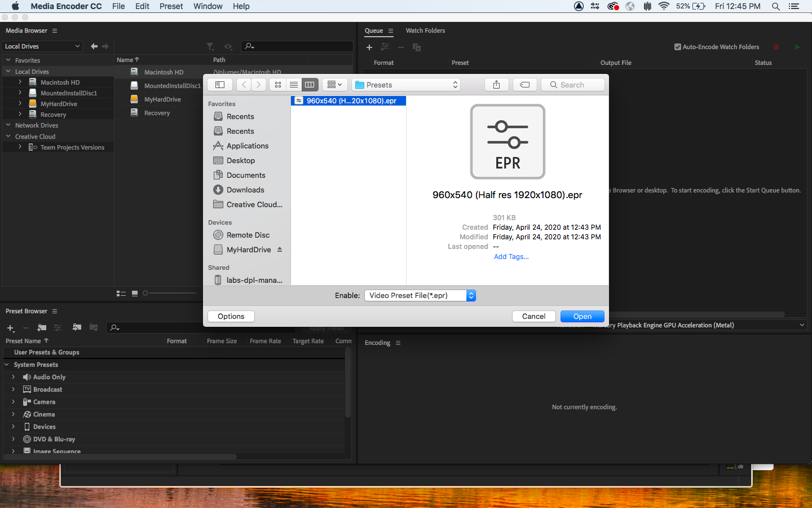The image size is (812, 508).
Task: Select 960x540 epr file in list
Action: (x=348, y=101)
